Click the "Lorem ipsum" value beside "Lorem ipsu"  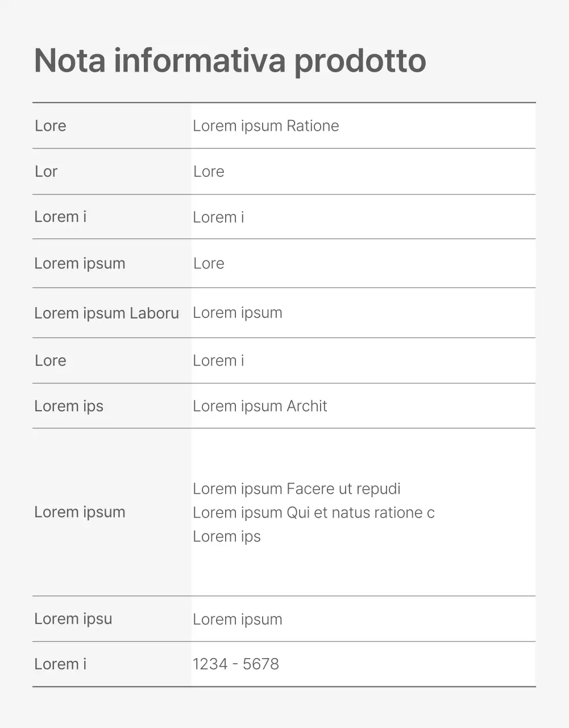[x=237, y=619]
